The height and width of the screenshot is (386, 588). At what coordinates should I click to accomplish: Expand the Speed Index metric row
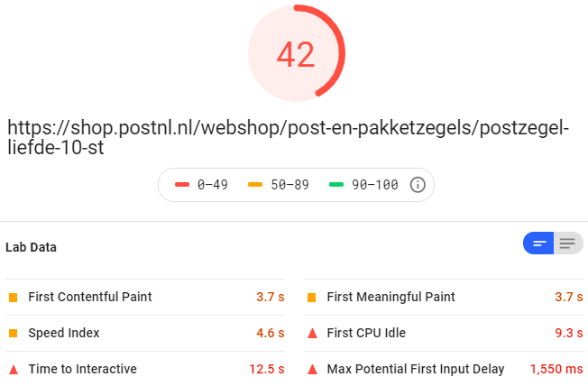tap(145, 333)
